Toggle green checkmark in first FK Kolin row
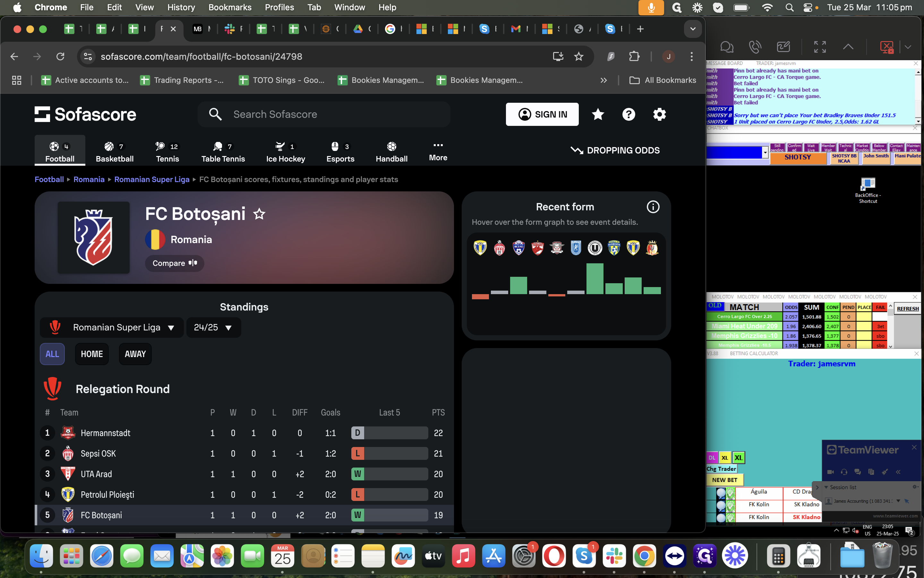924x578 pixels. pos(730,505)
